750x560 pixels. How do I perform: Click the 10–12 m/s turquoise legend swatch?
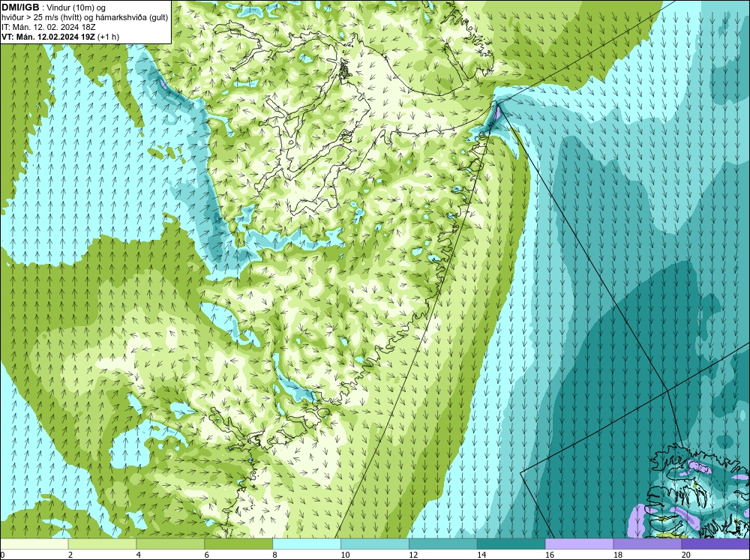374,544
